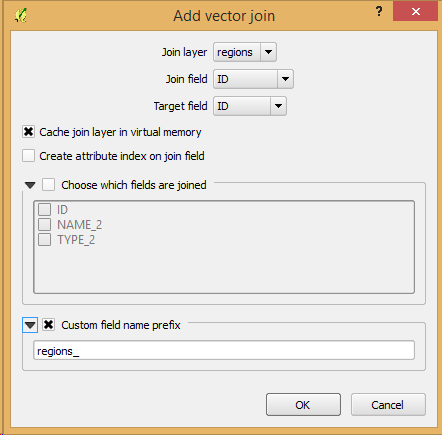Click the question mark help icon
This screenshot has height=435, width=442.
(379, 12)
